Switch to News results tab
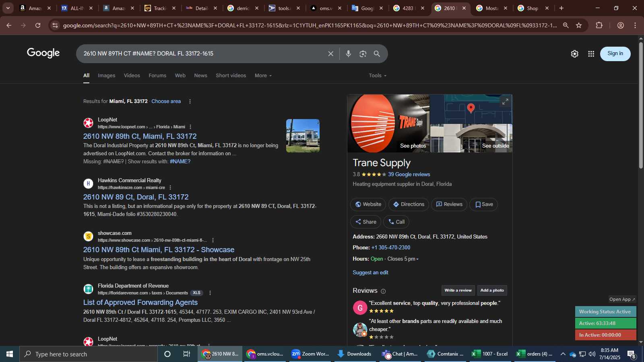 200,76
